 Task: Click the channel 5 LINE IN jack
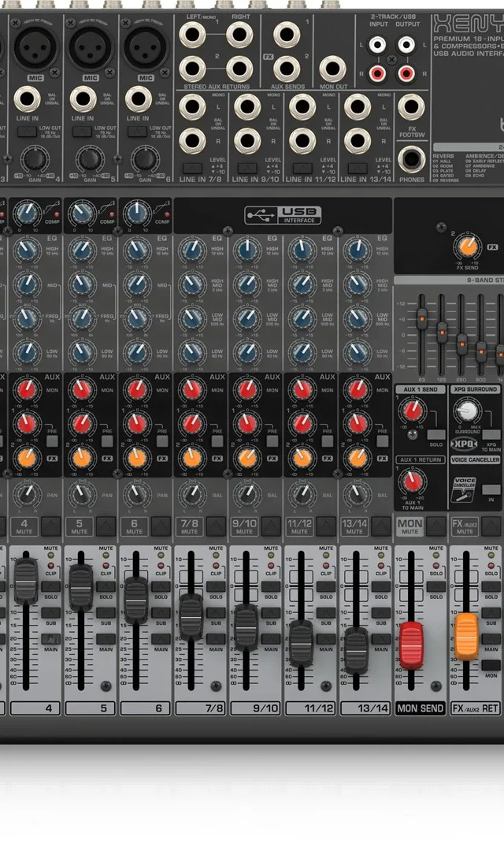coord(83,99)
